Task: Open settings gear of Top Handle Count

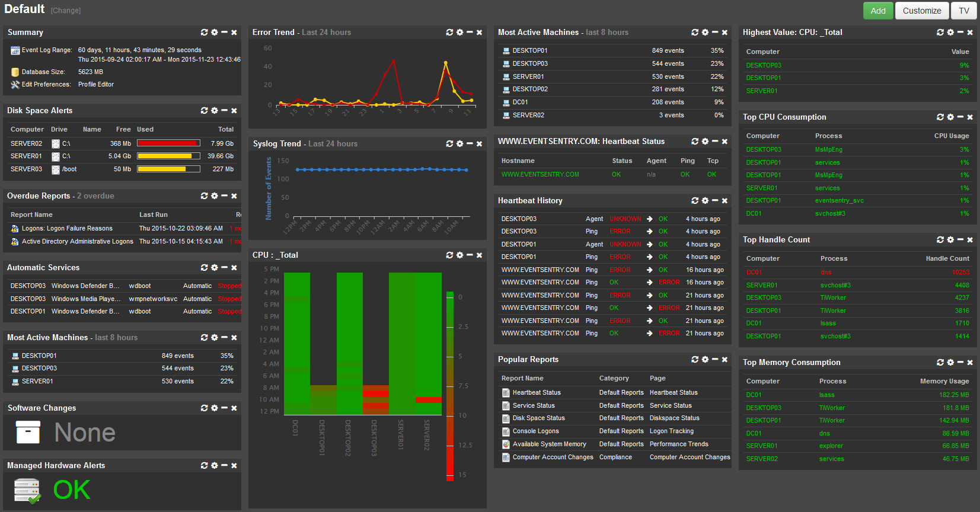Action: 950,240
